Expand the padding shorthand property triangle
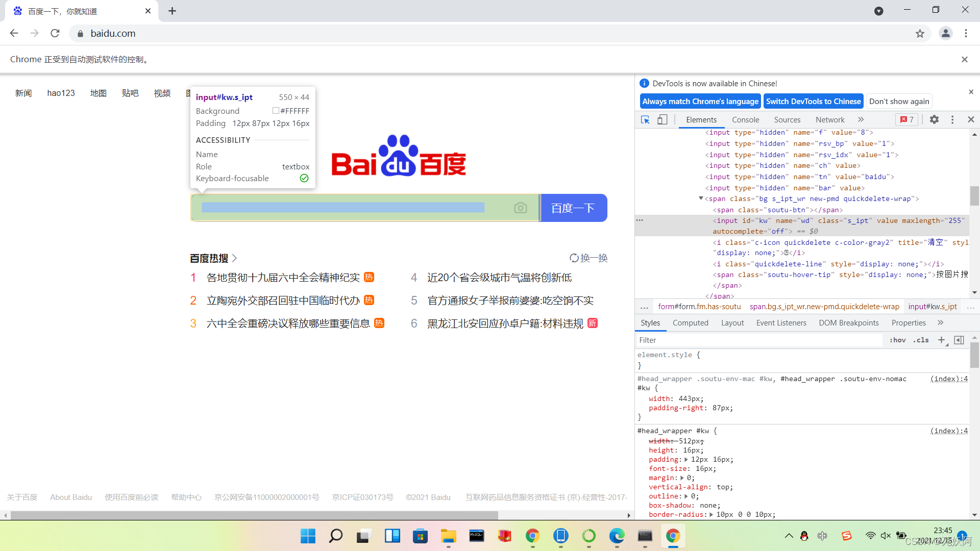Image resolution: width=980 pixels, height=551 pixels. pyautogui.click(x=686, y=460)
